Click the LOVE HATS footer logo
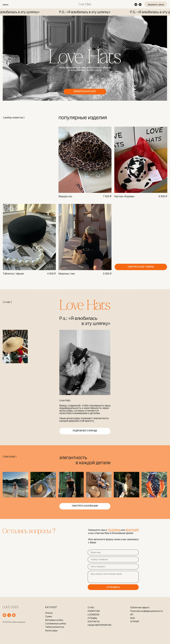170x644 pixels. coord(10,607)
